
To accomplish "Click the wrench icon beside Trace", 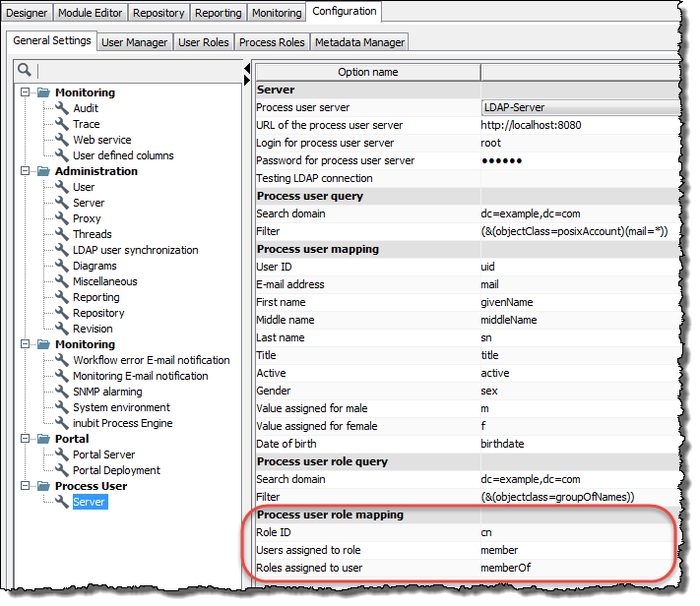I will (62, 124).
